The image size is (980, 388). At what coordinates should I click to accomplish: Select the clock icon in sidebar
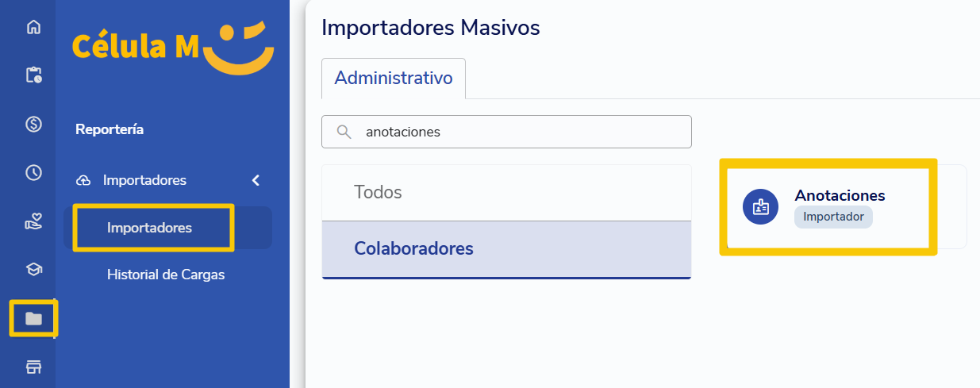pos(33,173)
